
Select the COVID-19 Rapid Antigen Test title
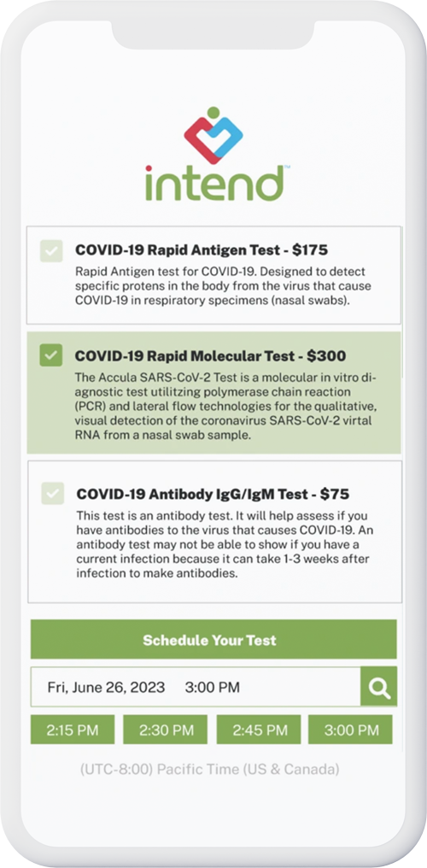[x=202, y=250]
